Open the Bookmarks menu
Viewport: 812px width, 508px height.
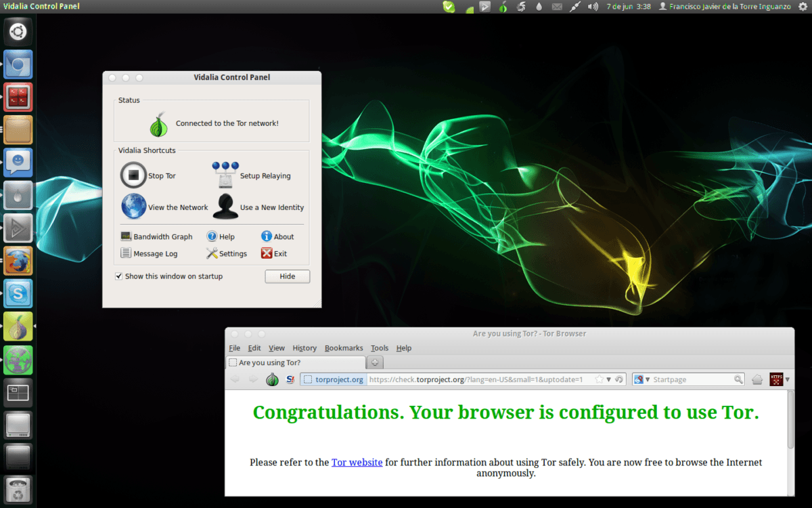pos(344,347)
